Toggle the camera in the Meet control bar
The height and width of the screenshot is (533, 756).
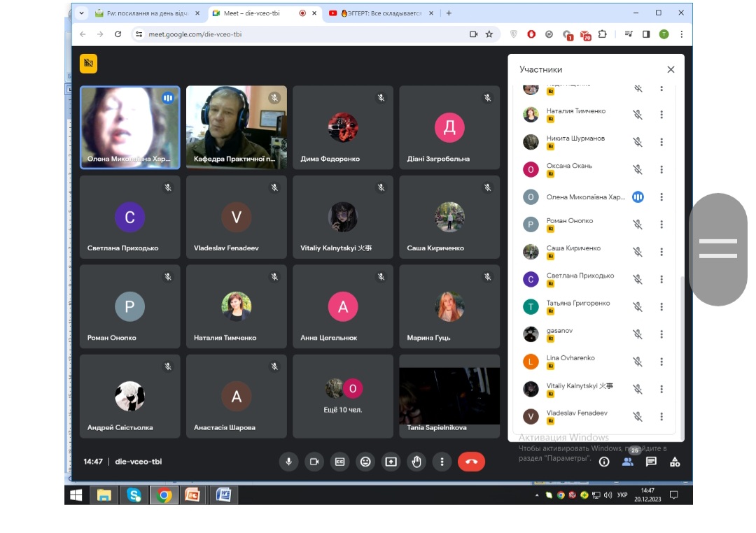coord(314,462)
